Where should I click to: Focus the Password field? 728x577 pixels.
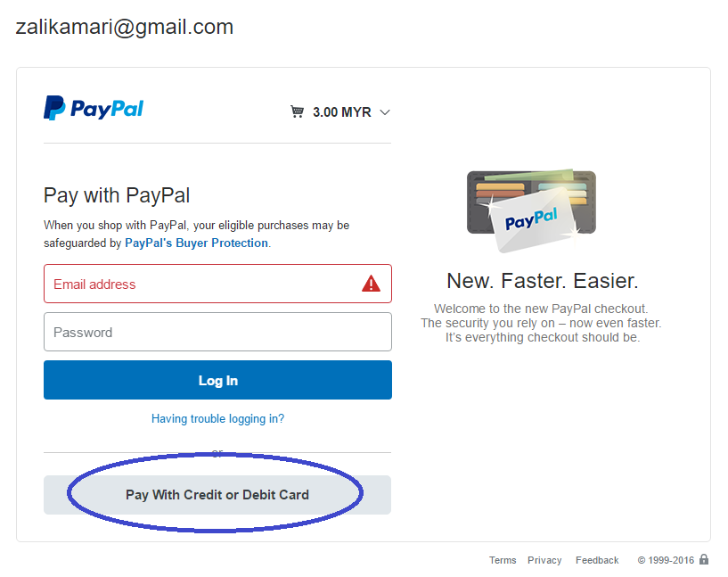click(x=217, y=332)
